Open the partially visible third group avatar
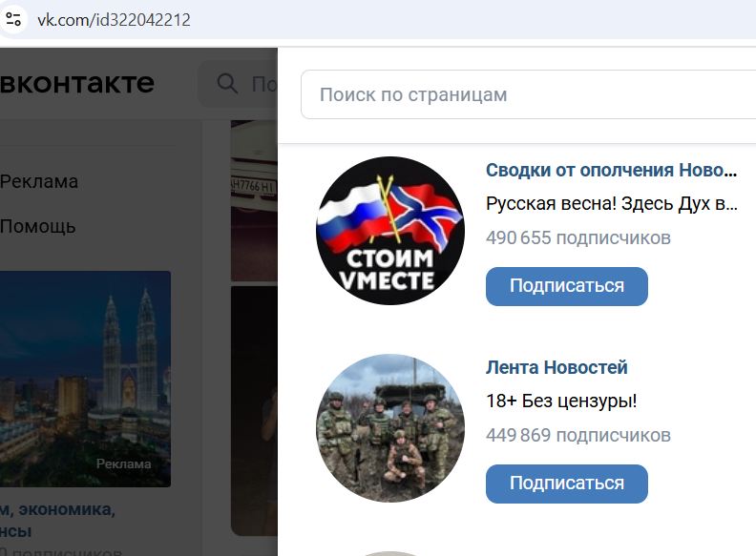This screenshot has width=756, height=556. 390,553
